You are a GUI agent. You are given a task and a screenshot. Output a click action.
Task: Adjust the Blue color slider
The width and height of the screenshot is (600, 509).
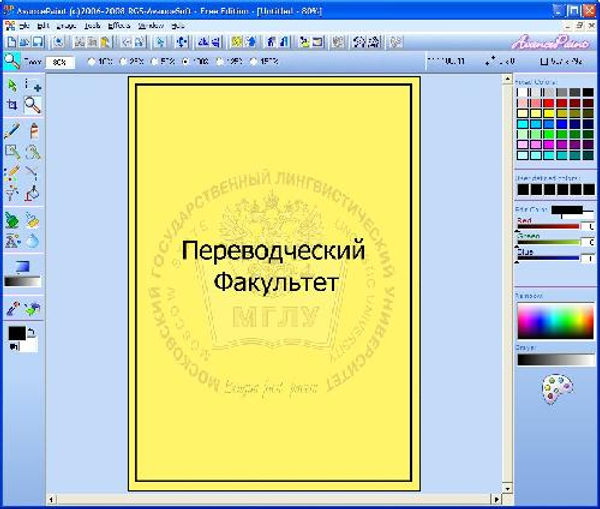click(548, 258)
